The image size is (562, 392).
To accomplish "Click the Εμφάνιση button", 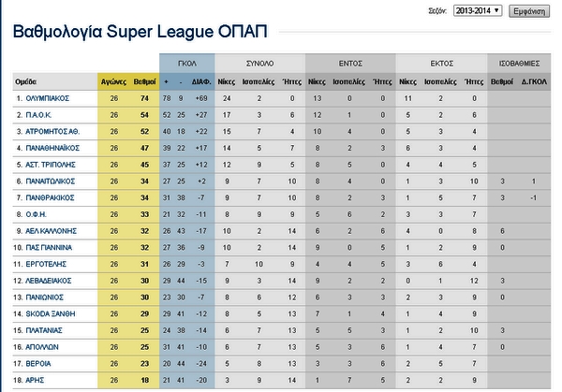I will (532, 10).
